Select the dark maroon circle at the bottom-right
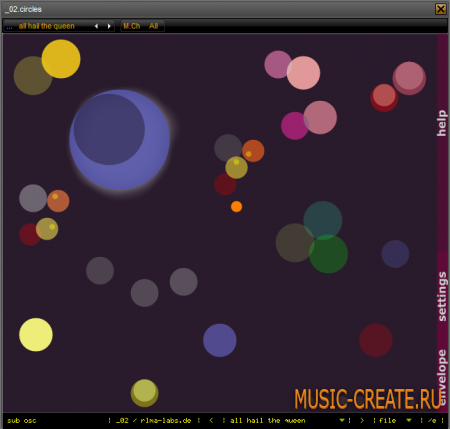Image resolution: width=450 pixels, height=429 pixels. pyautogui.click(x=376, y=340)
